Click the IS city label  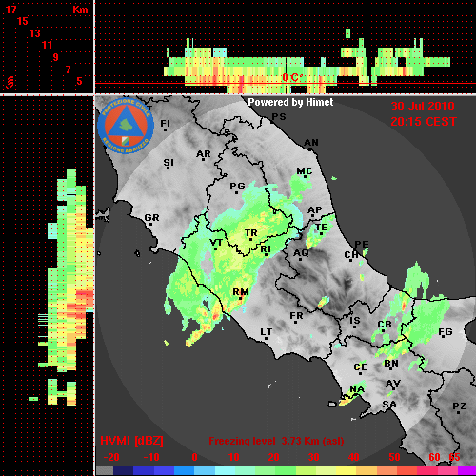pyautogui.click(x=355, y=321)
